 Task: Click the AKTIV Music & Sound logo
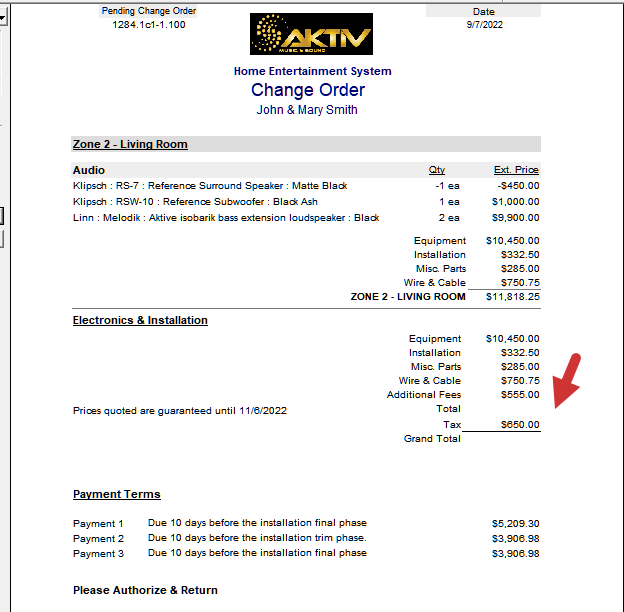311,34
